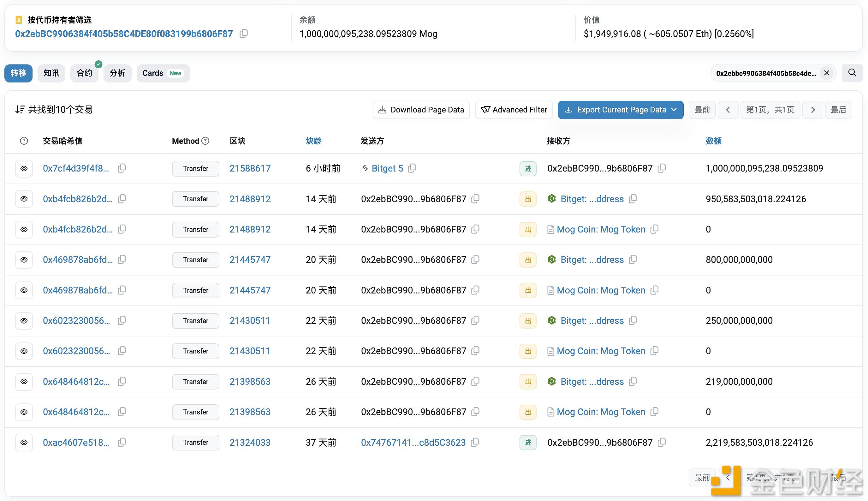Open the Bitget: ...ddress link in block 21398563 row
868x501 pixels.
[x=592, y=381]
